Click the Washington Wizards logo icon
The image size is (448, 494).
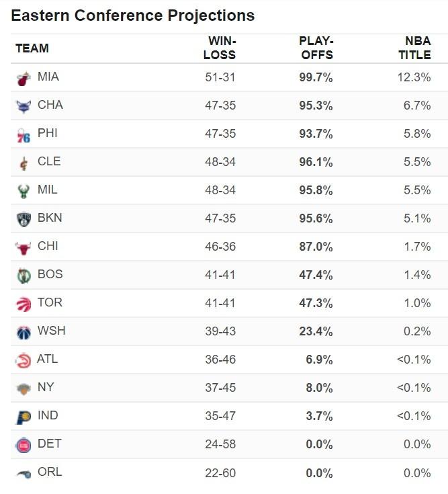pyautogui.click(x=24, y=332)
